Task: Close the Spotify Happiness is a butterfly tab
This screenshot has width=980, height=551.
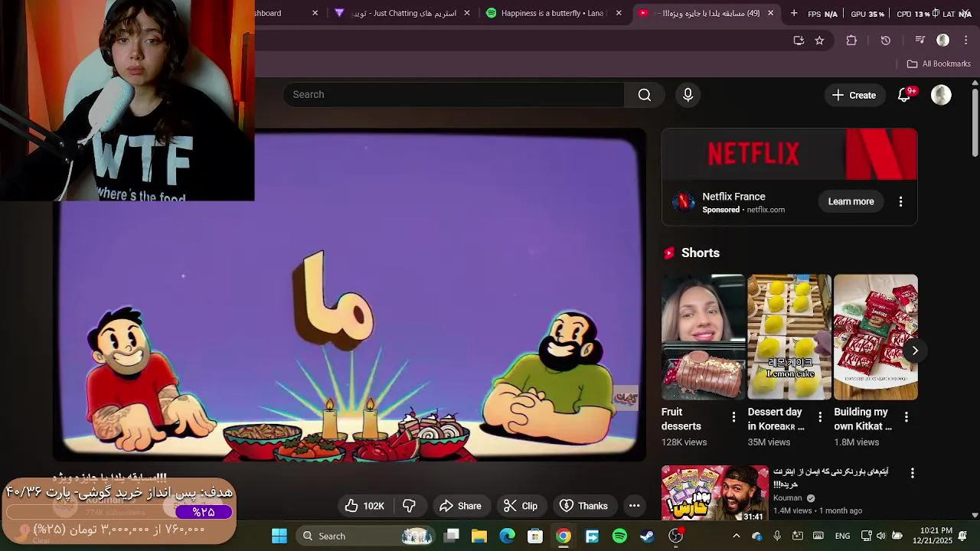Action: coord(619,13)
